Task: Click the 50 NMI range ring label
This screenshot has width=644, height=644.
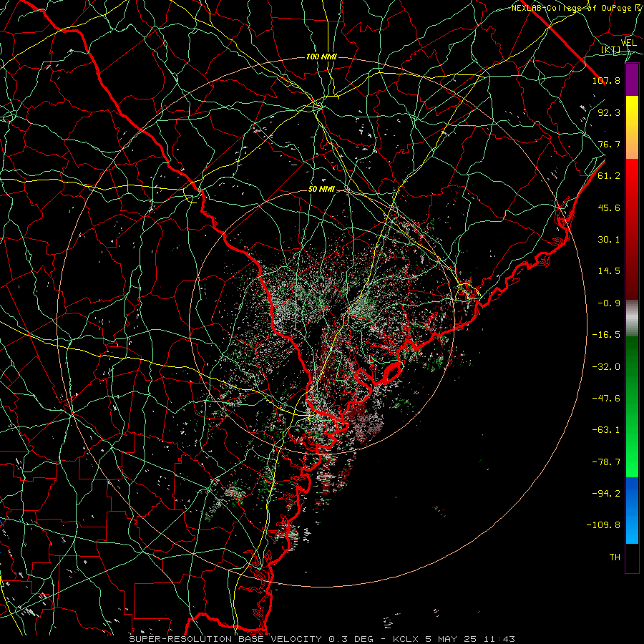Action: 321,190
